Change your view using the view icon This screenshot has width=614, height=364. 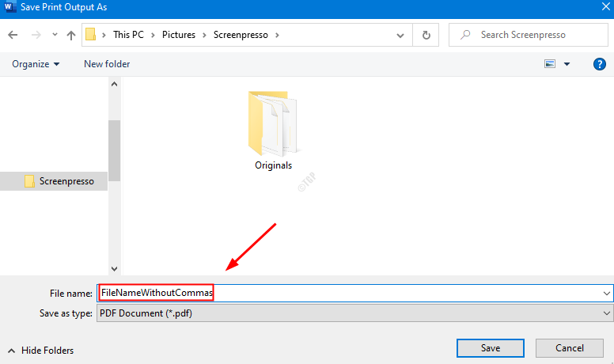pos(550,64)
